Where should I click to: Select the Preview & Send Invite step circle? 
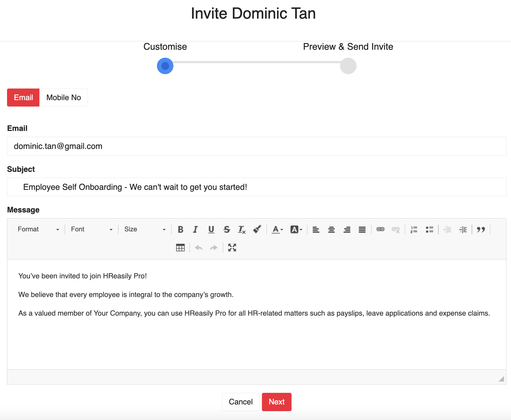point(348,66)
